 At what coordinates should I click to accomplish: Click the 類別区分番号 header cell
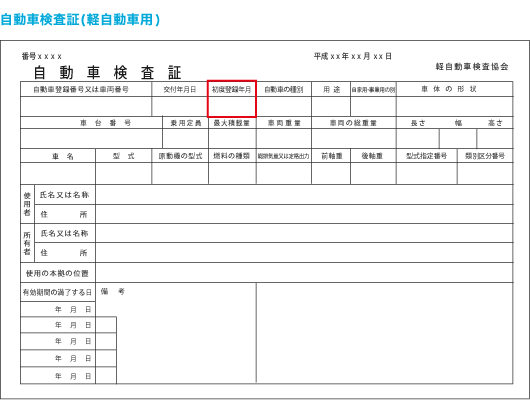pyautogui.click(x=485, y=156)
